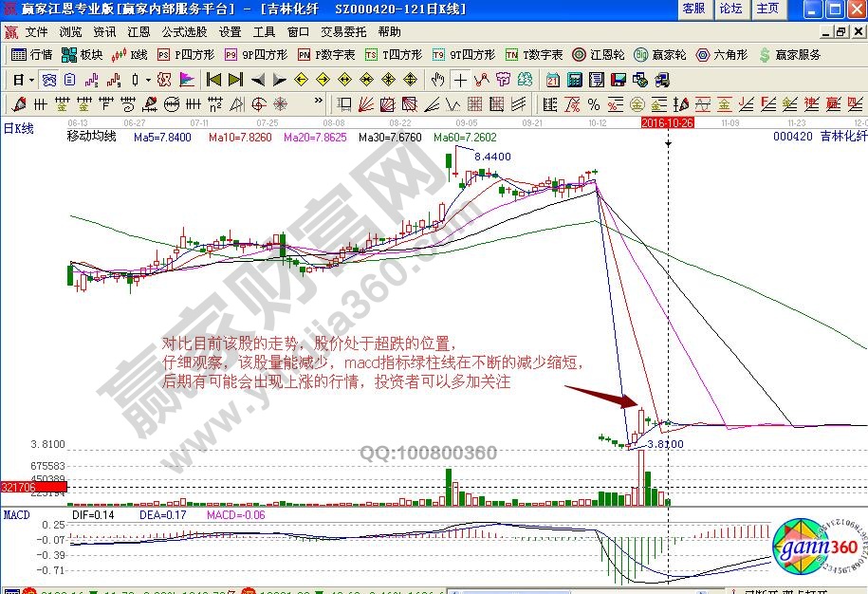868x594 pixels.
Task: Click the calendar icon showing 21
Action: [551, 80]
